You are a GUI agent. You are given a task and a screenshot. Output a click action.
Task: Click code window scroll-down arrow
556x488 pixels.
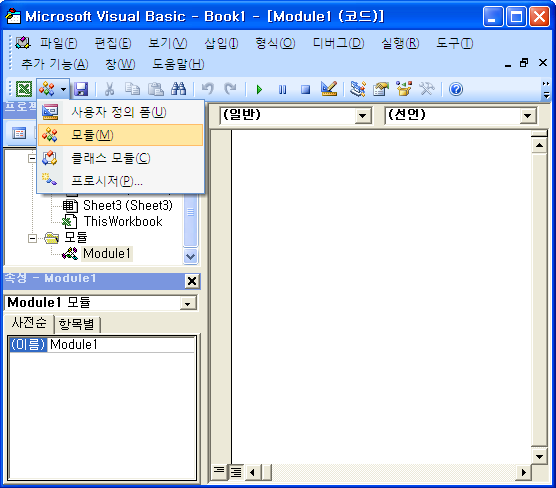tap(539, 456)
